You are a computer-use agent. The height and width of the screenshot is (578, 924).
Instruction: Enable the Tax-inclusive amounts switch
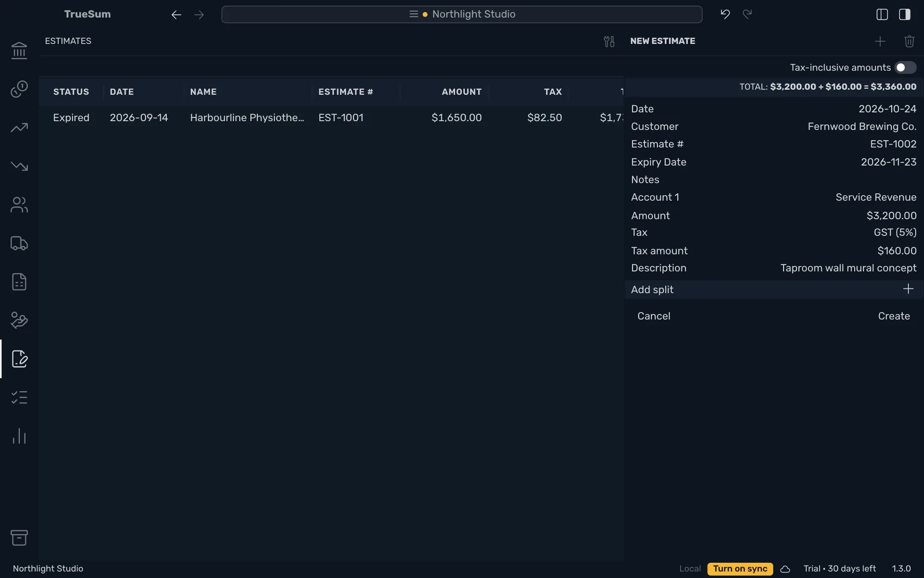click(905, 68)
